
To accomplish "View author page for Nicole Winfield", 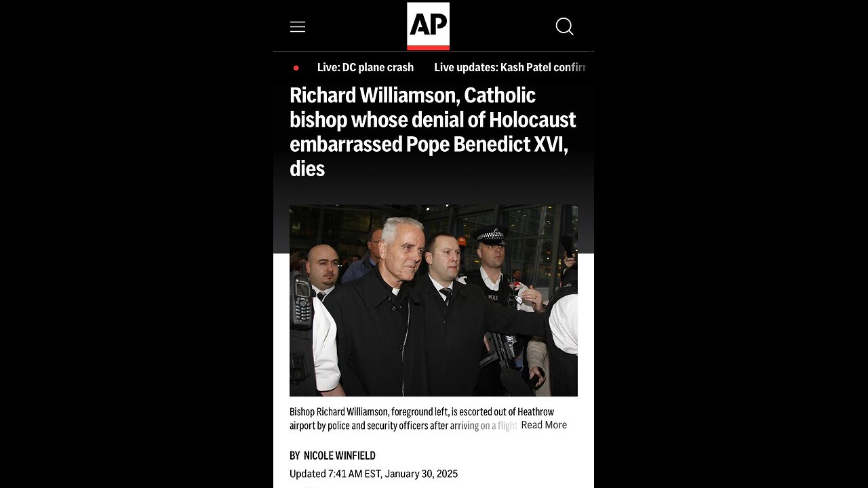I will coord(339,455).
